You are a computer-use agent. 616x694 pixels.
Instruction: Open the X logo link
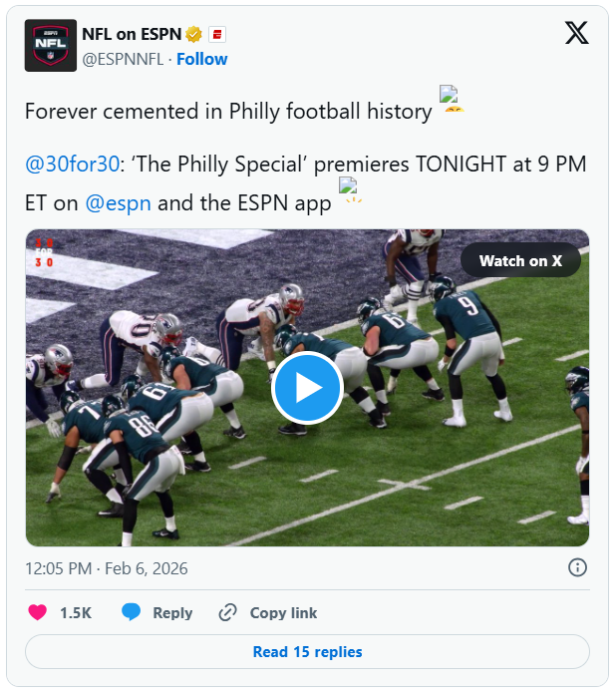click(576, 34)
